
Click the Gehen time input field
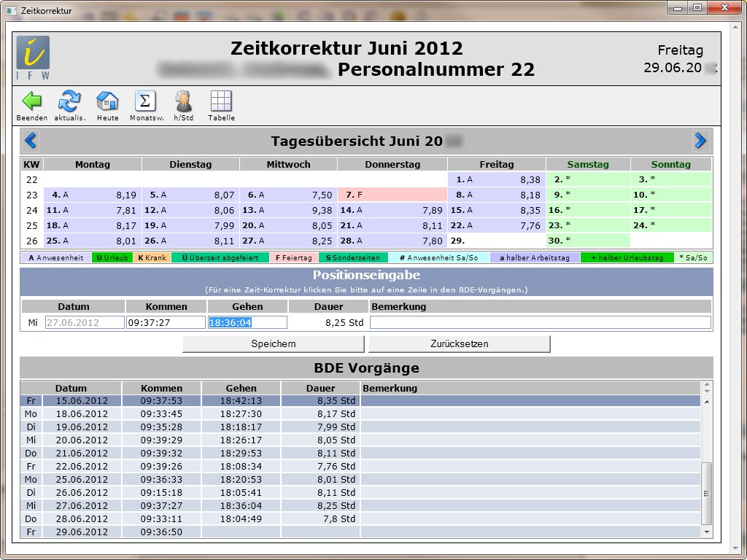coord(247,322)
